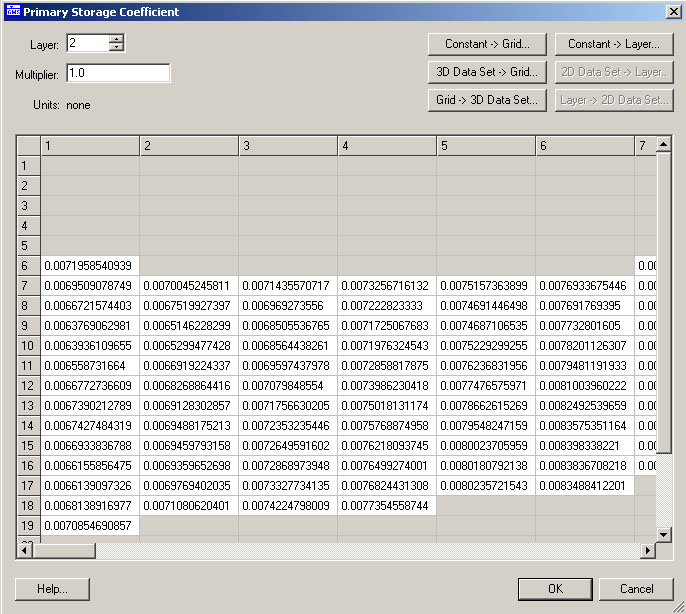Viewport: 686px width, 614px height.
Task: Open the Constant -> Grid dialog
Action: 487,44
